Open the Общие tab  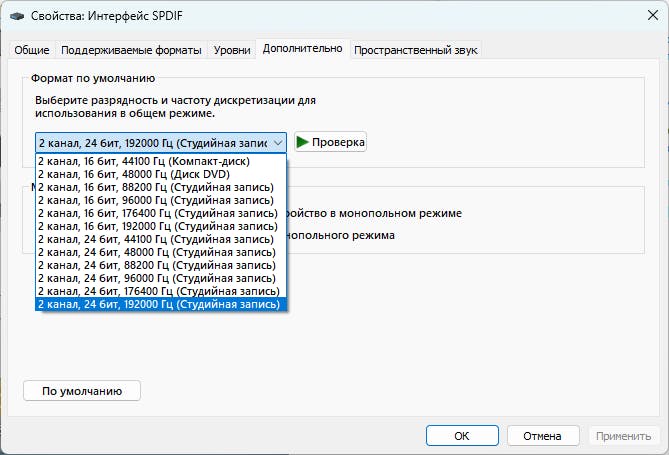pyautogui.click(x=32, y=50)
